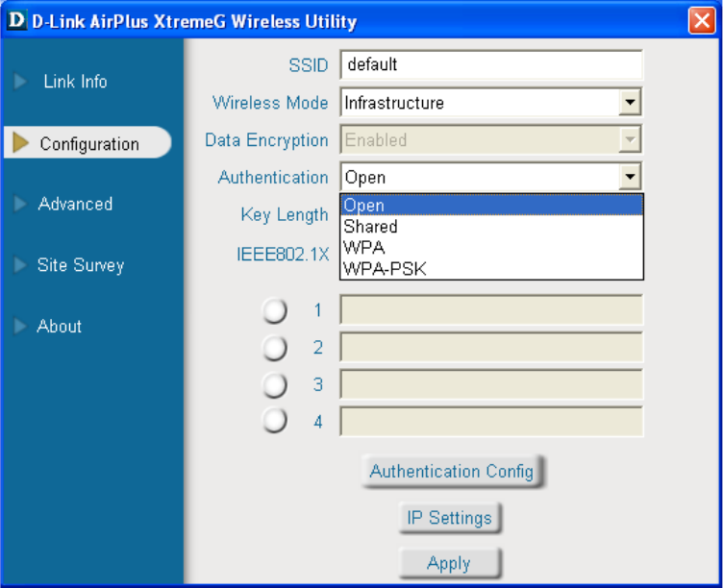
Task: Switch to the Configuration page
Action: point(87,142)
